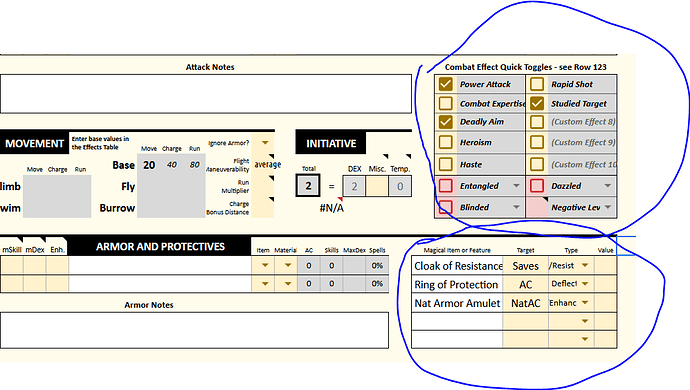Open Type dropdown for Nat Armor Amulet
This screenshot has width=690, height=390.
pos(585,302)
